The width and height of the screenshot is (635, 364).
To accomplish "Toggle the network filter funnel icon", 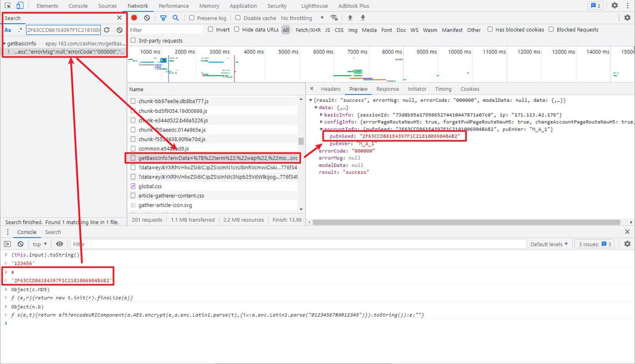I will (x=163, y=18).
